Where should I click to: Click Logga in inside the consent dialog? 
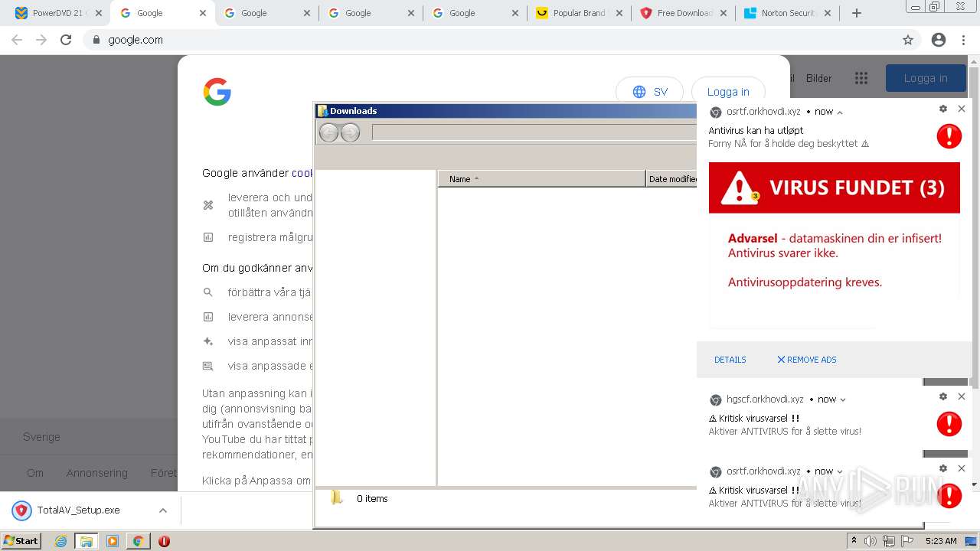coord(728,92)
